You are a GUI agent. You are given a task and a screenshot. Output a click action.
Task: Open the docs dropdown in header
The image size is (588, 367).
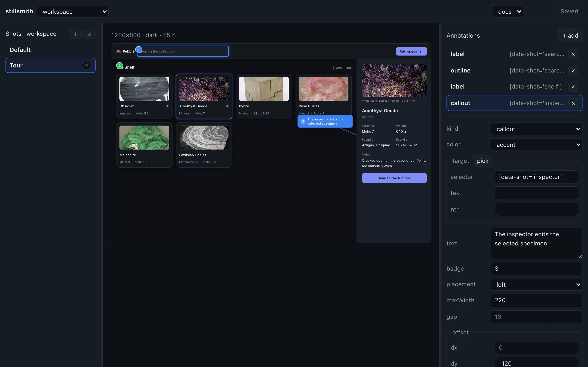[507, 12]
